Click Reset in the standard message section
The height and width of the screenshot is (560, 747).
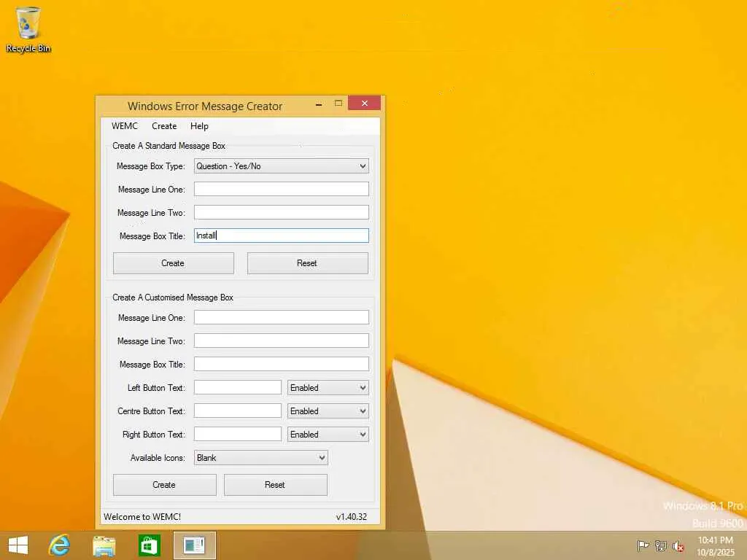pos(308,263)
